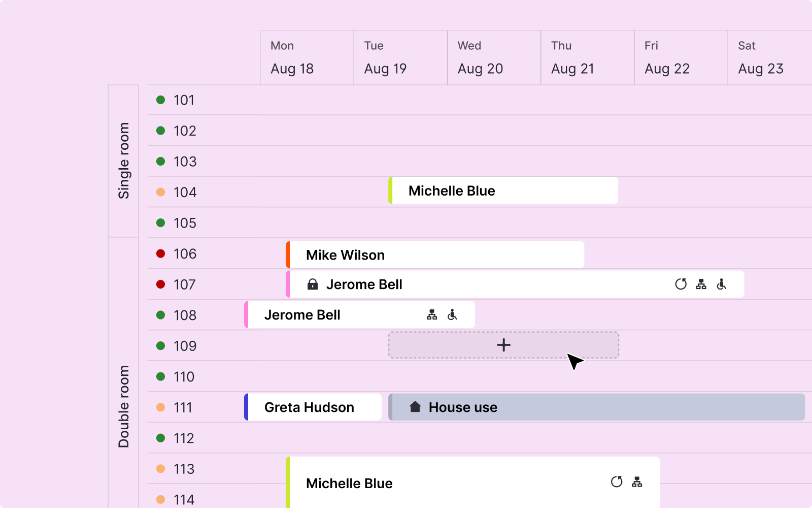812x508 pixels.
Task: Open Greta Hudson's booking in room 111
Action: click(x=309, y=407)
